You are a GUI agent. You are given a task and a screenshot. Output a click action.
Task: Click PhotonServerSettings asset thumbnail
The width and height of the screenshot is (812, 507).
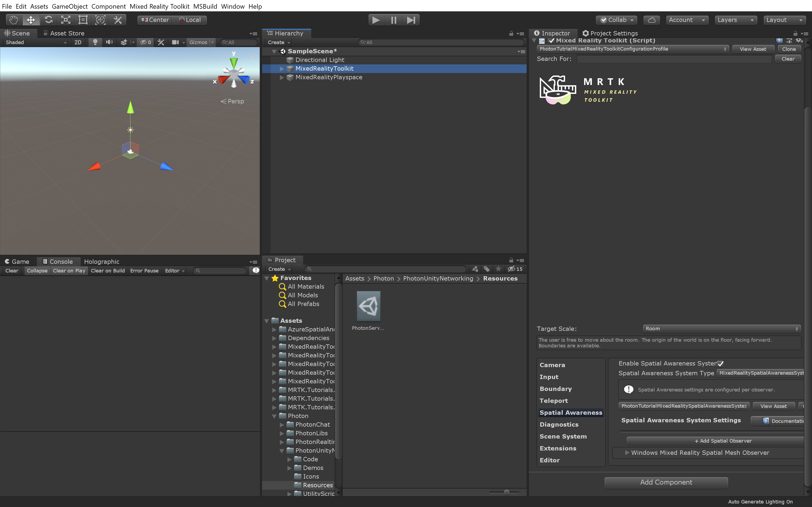tap(368, 306)
